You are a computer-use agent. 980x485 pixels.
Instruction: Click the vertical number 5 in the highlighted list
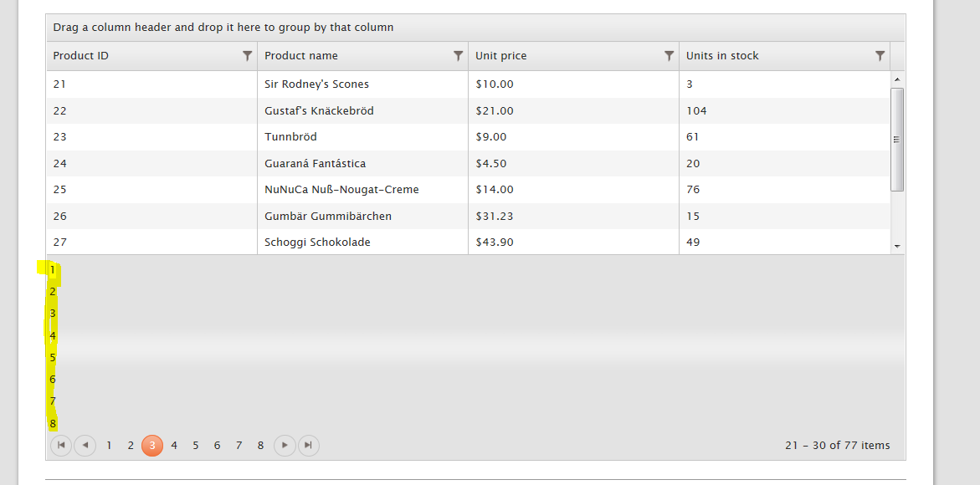pyautogui.click(x=53, y=358)
